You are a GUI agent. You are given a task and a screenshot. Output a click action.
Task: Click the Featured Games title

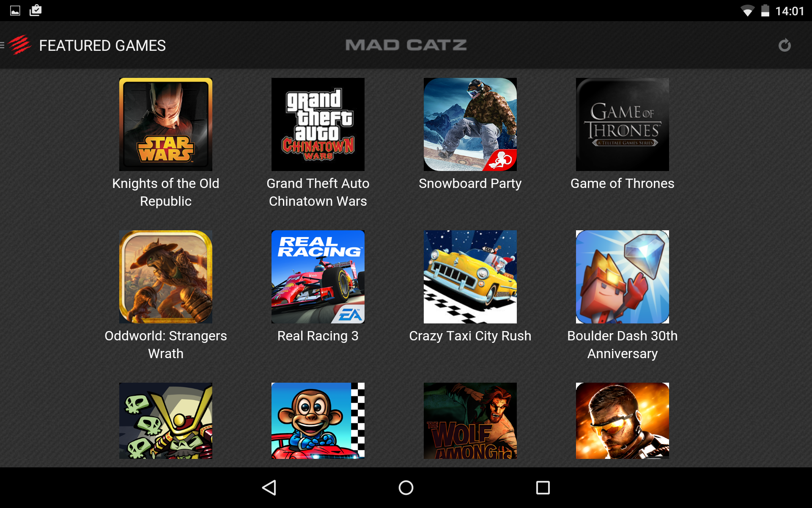(x=102, y=45)
